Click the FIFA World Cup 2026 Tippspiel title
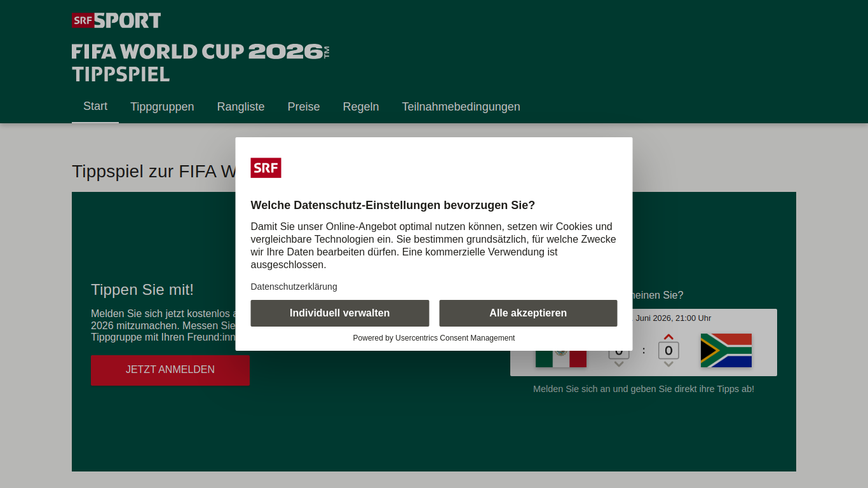This screenshot has width=868, height=488. (x=201, y=62)
